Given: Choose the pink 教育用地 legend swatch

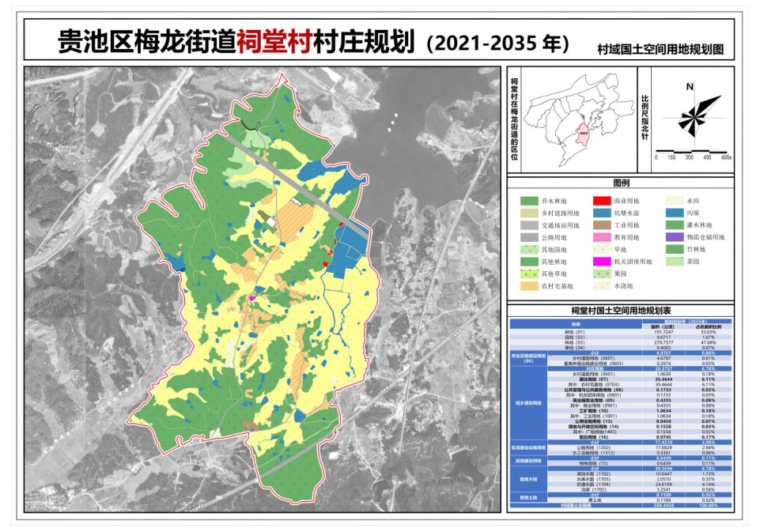Looking at the screenshot, I should point(603,237).
